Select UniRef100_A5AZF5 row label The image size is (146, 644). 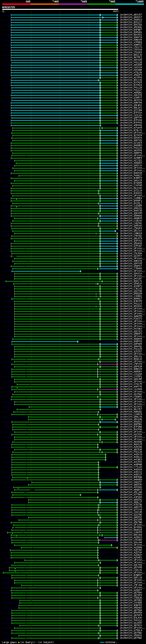(x=131, y=75)
